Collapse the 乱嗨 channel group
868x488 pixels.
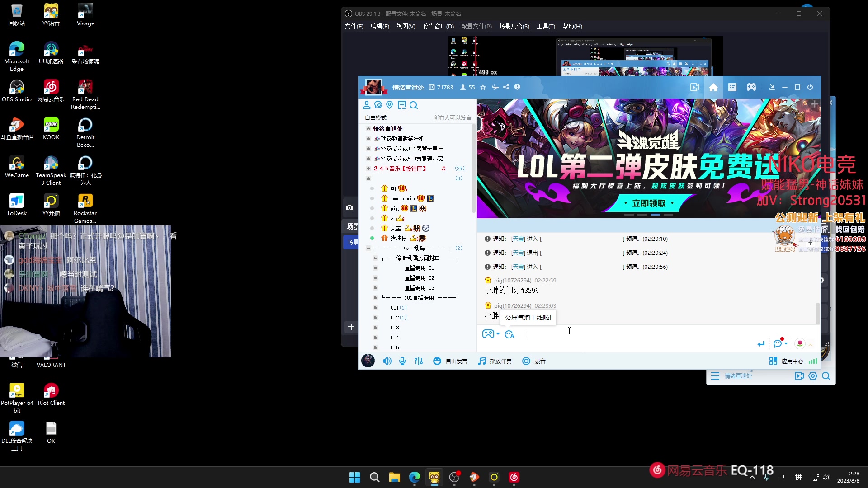tap(368, 248)
